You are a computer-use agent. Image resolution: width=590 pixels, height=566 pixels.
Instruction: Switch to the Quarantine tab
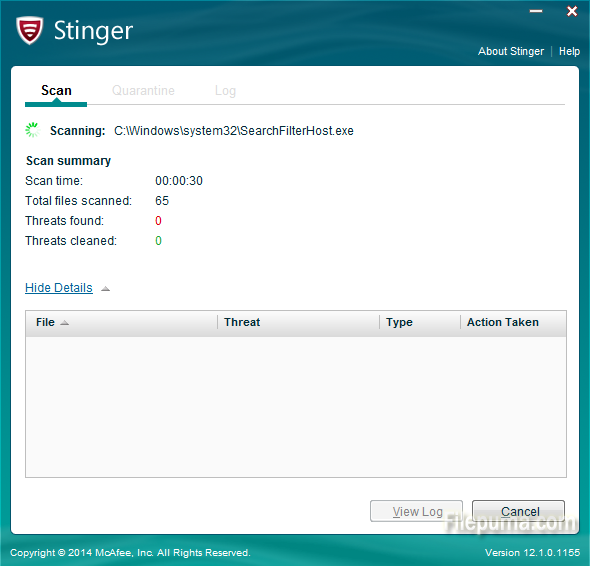(x=143, y=91)
